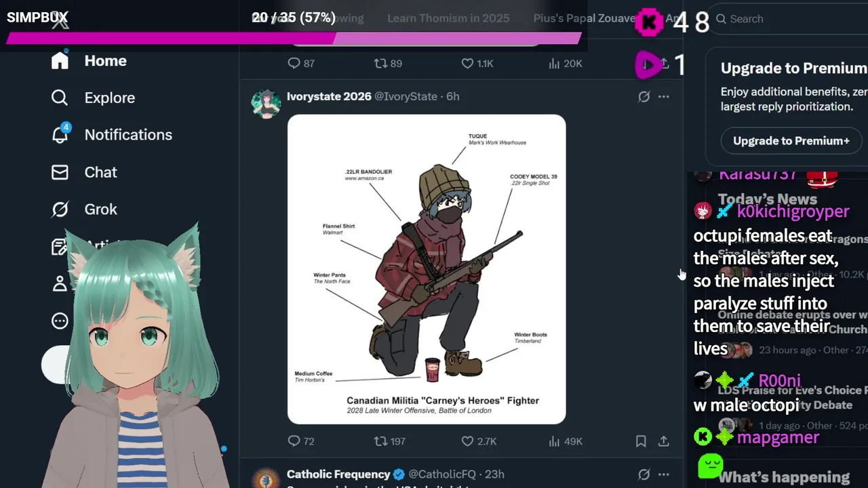
Task: Open more options for the Catholic Frequency post
Action: [x=664, y=474]
